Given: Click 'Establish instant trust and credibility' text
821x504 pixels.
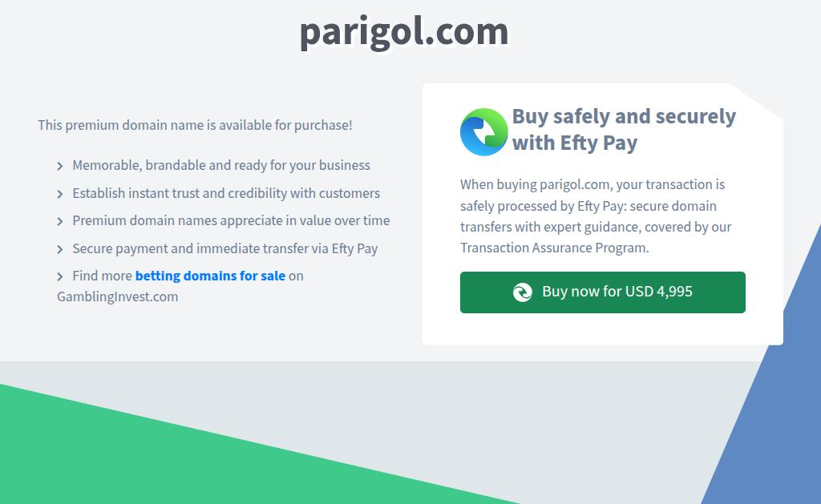Looking at the screenshot, I should pyautogui.click(x=226, y=193).
